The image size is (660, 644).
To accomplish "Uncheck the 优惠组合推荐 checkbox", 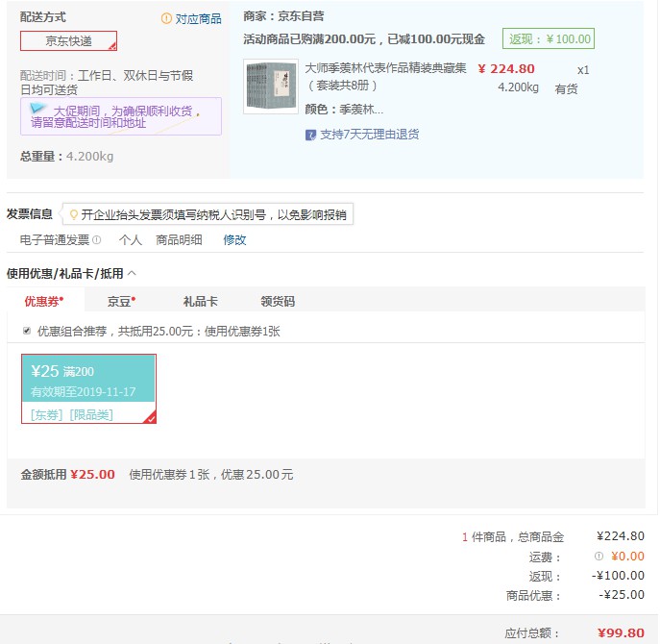I will (x=27, y=331).
